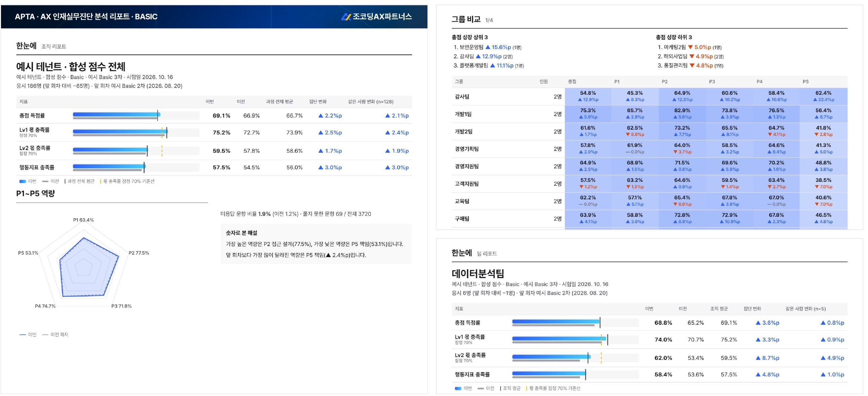
Task: Select the '개발1팀' row name in the group table
Action: pos(463,114)
